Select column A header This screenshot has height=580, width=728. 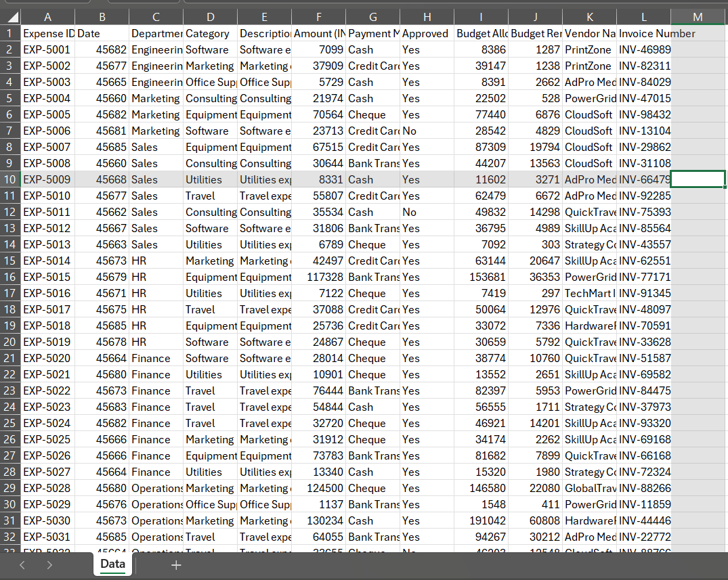[48, 17]
